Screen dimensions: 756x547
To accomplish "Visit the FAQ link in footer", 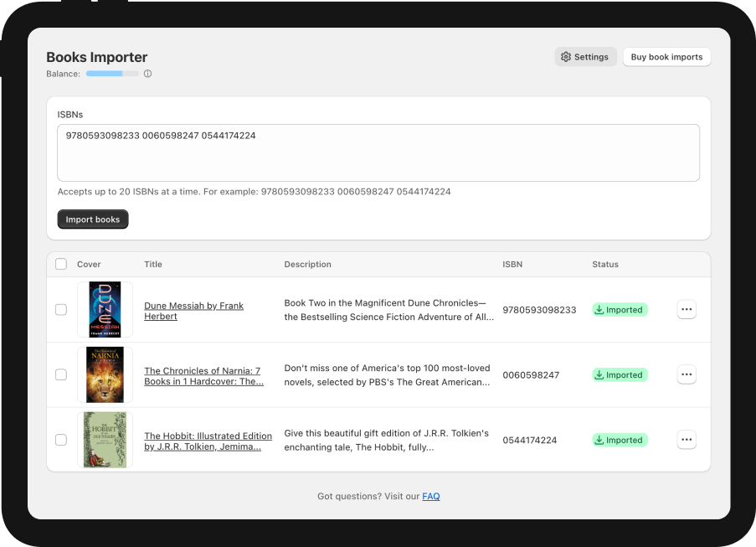I will pyautogui.click(x=430, y=497).
